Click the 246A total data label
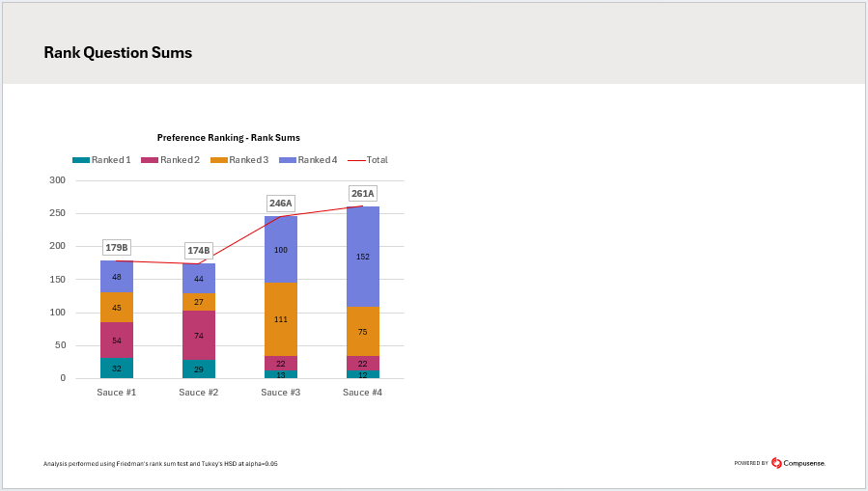Viewport: 868px width, 491px height. 280,204
